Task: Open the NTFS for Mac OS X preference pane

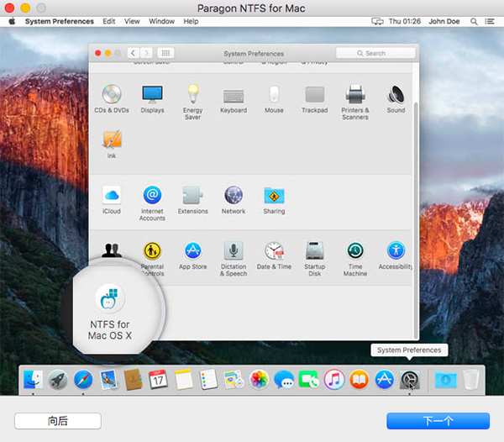Action: tap(110, 300)
